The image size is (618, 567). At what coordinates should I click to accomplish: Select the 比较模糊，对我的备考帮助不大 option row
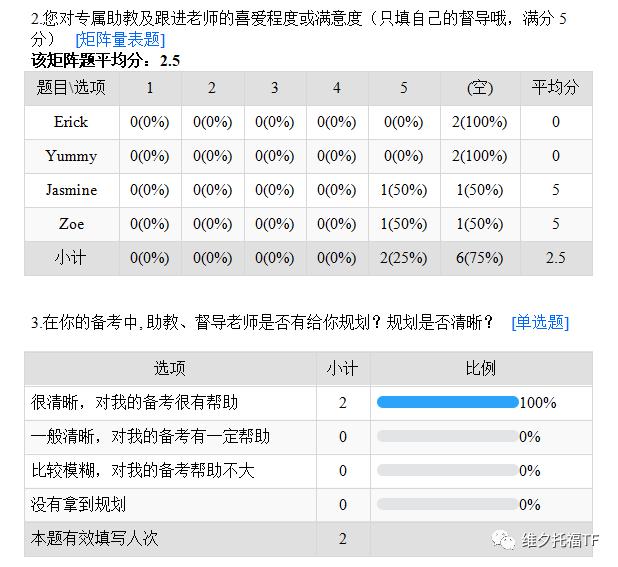tap(143, 471)
